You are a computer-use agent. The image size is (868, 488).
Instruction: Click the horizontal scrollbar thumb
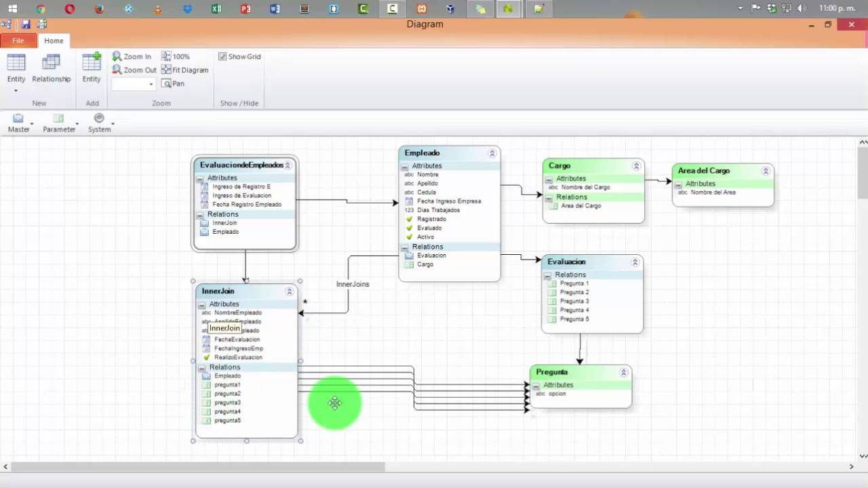(x=198, y=466)
